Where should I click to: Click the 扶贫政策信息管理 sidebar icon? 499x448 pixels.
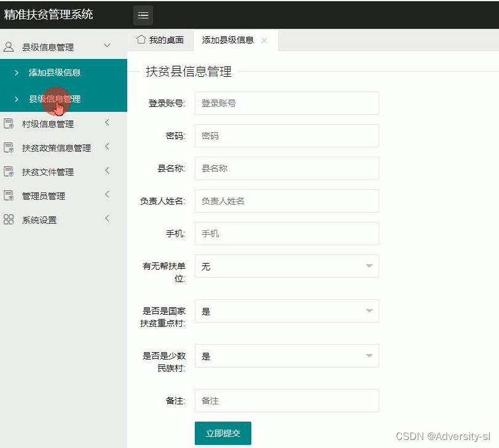coord(8,147)
